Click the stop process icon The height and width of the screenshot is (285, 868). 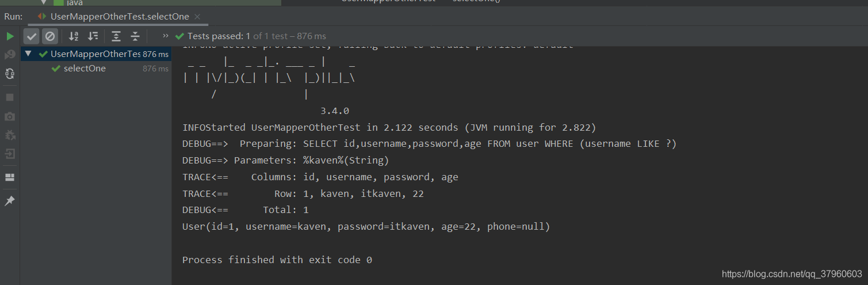pyautogui.click(x=10, y=97)
